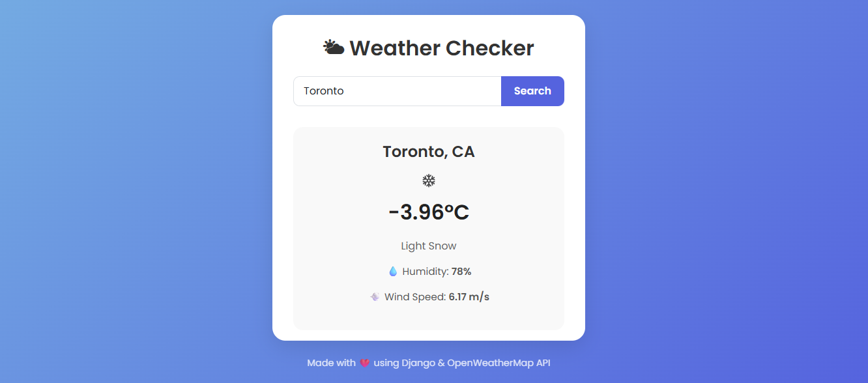Select the Light Snow condition label
Screen dimensions: 868x383
pyautogui.click(x=428, y=246)
